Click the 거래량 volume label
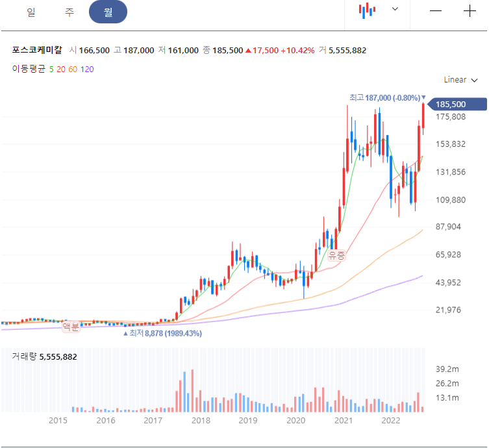The image size is (489, 448). 24,356
